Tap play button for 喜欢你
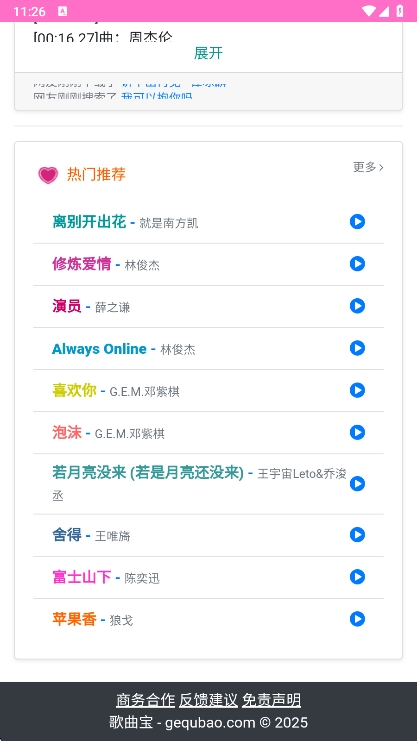Screen dimensions: 417x741 point(357,390)
